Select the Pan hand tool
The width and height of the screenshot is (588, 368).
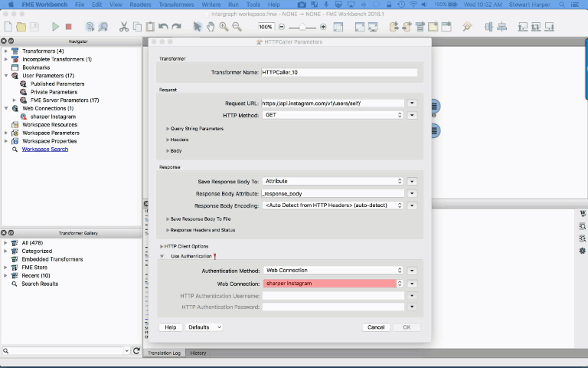tap(211, 27)
